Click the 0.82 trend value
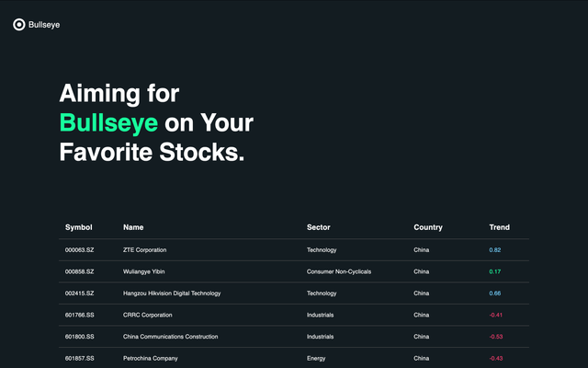 494,249
